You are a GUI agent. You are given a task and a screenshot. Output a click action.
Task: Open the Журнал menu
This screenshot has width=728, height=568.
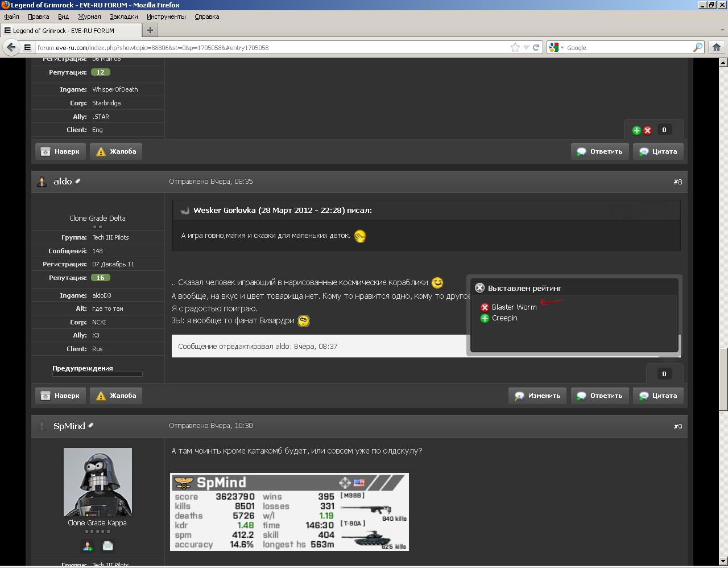pyautogui.click(x=89, y=17)
